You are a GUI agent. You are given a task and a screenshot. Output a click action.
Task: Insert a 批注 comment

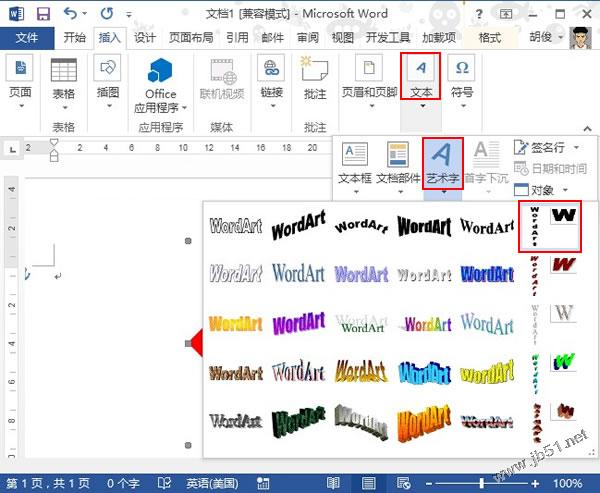pos(315,78)
